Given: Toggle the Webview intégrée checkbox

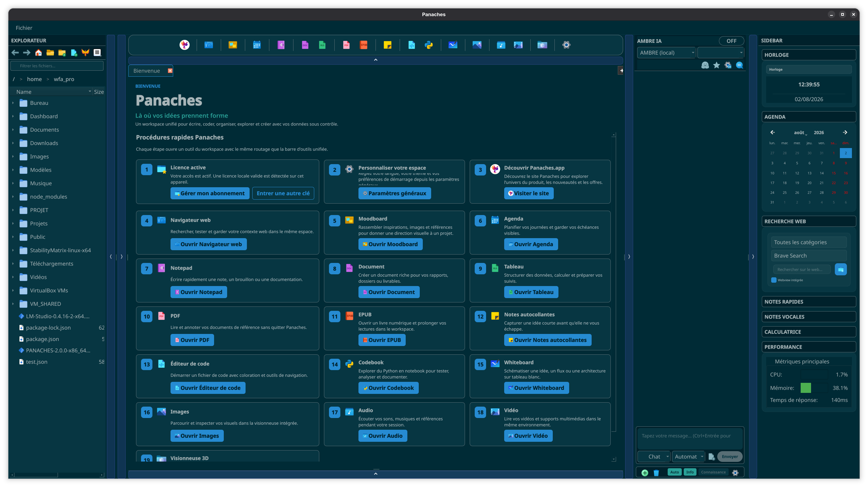Looking at the screenshot, I should (x=774, y=280).
